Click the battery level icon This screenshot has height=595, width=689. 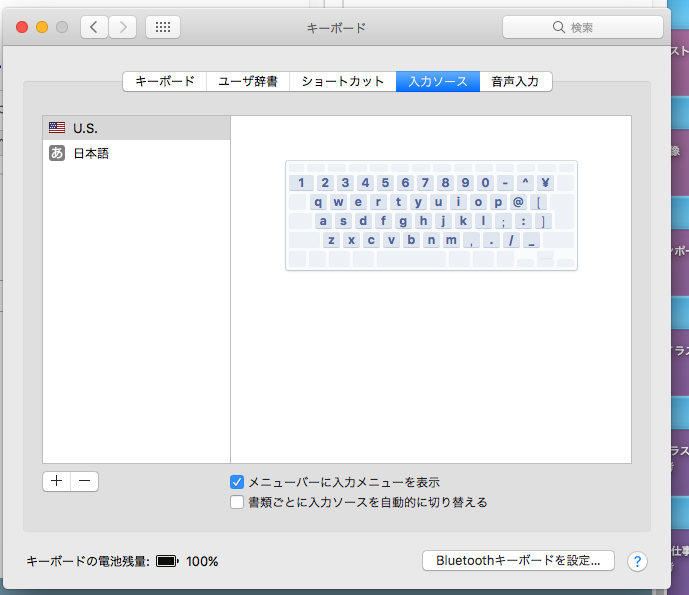click(167, 561)
